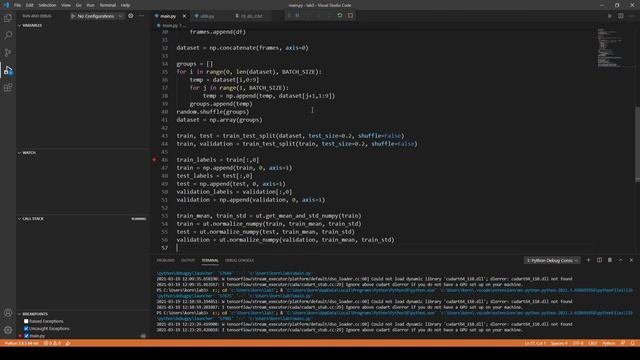This screenshot has height=360, width=640.
Task: Open the Edit menu
Action: tap(30, 5)
